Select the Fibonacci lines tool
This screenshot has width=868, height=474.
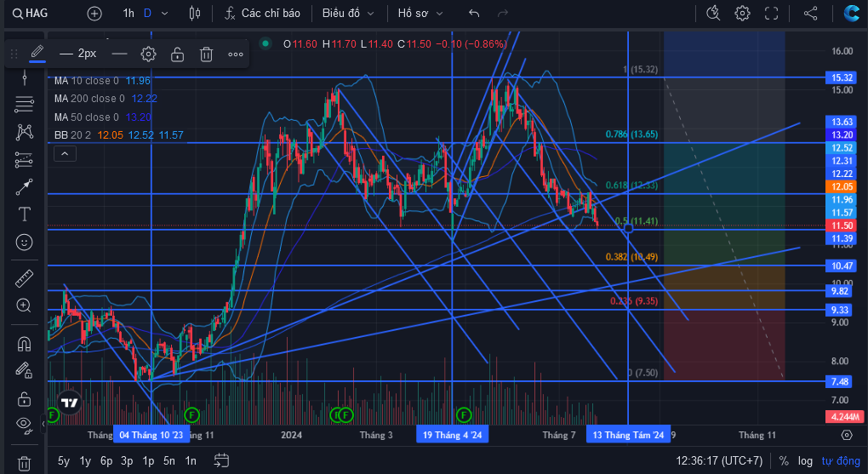pyautogui.click(x=24, y=104)
